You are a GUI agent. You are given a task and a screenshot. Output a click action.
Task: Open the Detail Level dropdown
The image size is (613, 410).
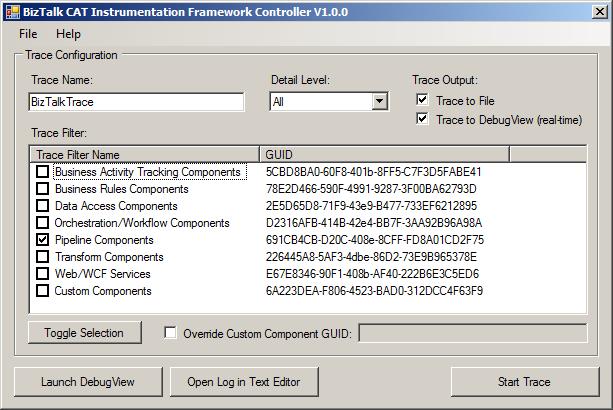click(x=380, y=102)
